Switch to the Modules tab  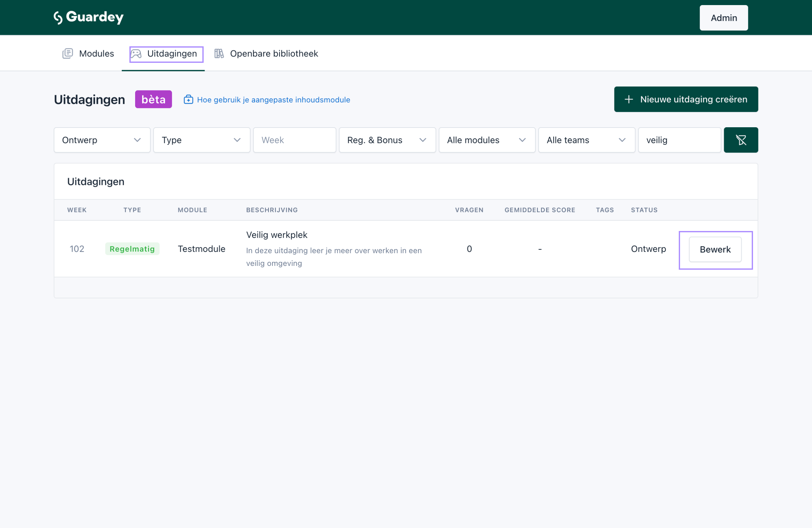(96, 54)
